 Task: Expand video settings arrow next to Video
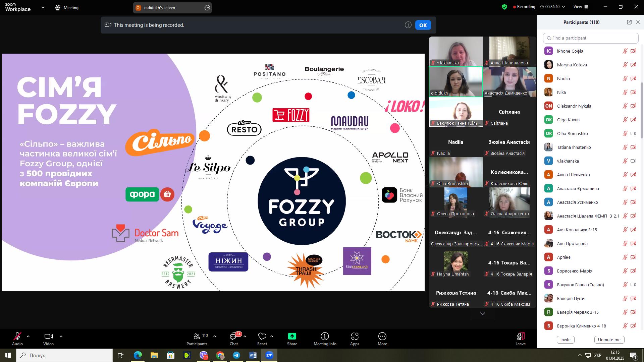(61, 336)
